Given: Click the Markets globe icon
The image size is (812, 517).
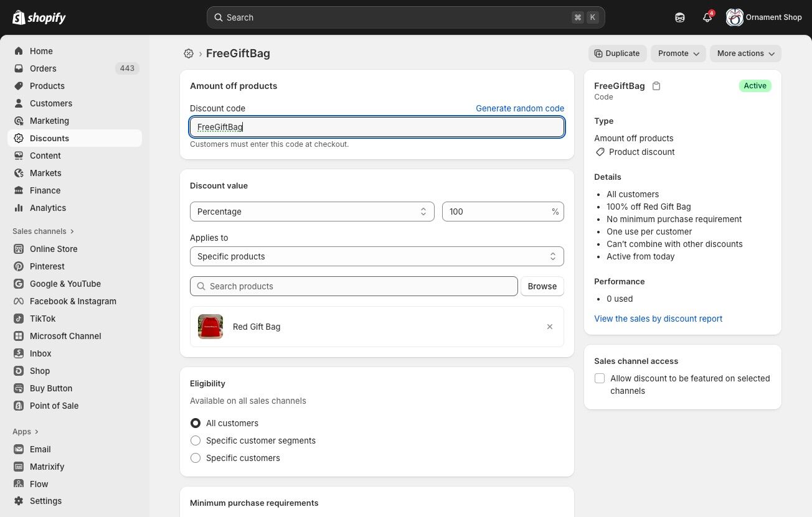Looking at the screenshot, I should point(19,173).
